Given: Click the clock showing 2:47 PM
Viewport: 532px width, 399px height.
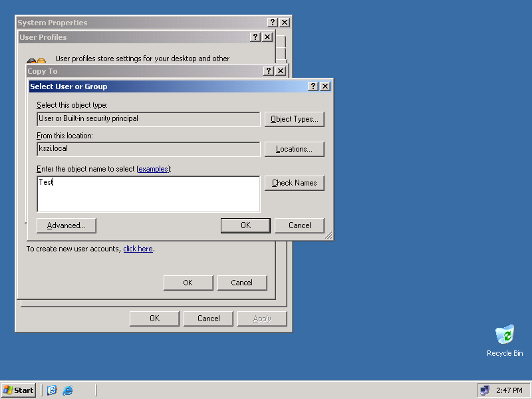Looking at the screenshot, I should (x=509, y=390).
